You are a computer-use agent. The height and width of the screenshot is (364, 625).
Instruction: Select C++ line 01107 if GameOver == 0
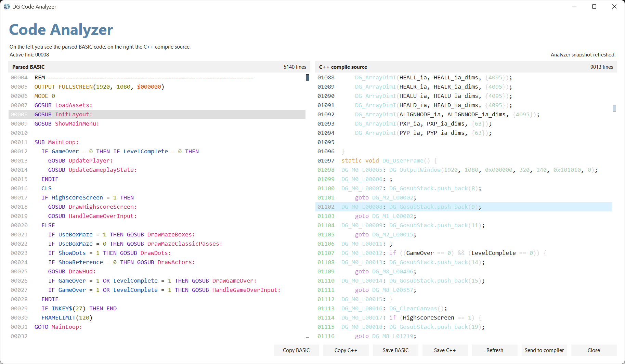click(464, 253)
